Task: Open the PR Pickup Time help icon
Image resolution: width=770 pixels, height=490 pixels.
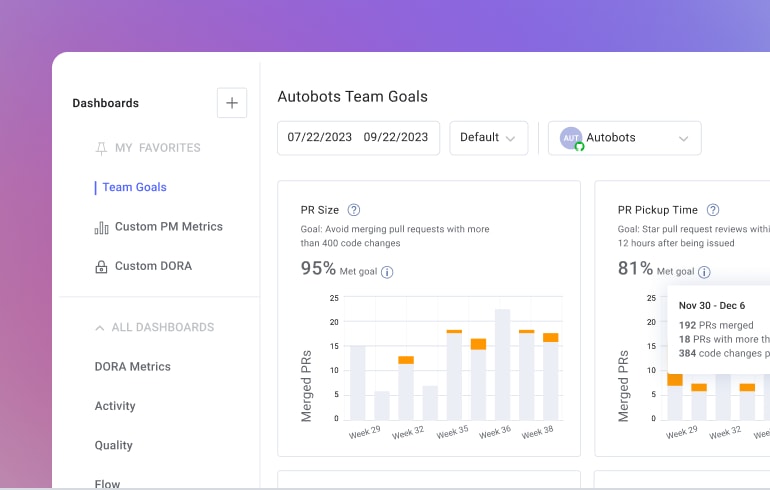Action: click(x=713, y=210)
